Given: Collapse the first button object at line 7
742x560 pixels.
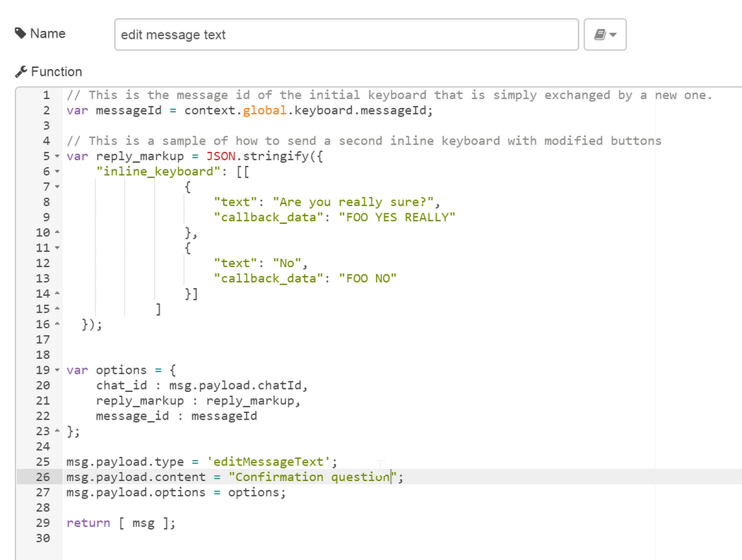Looking at the screenshot, I should pos(57,187).
